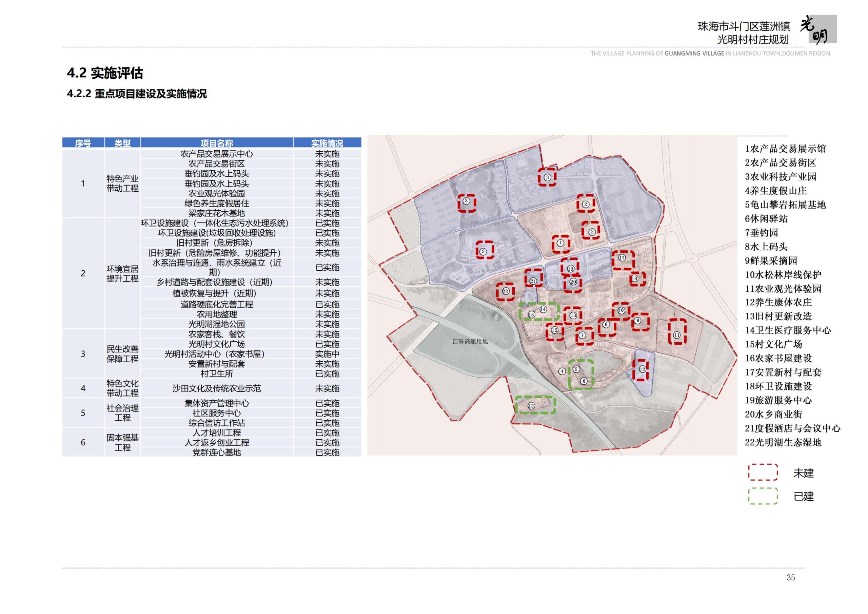Click the 4.2 实施评估 heading

105,73
